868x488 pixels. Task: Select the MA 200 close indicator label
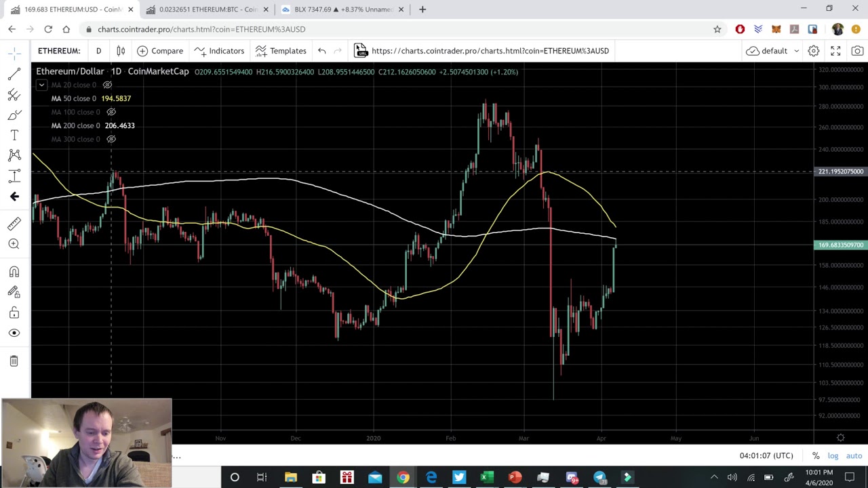pos(76,125)
